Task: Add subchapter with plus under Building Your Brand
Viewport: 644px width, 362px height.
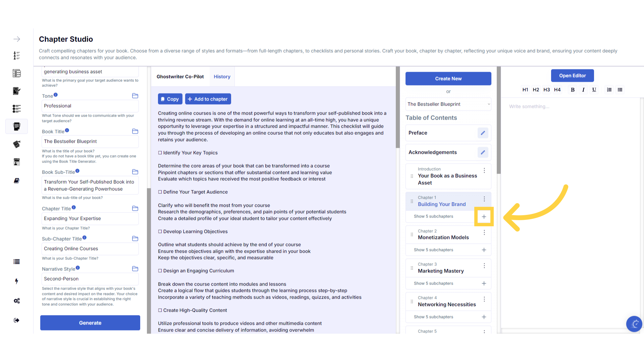Action: point(484,217)
